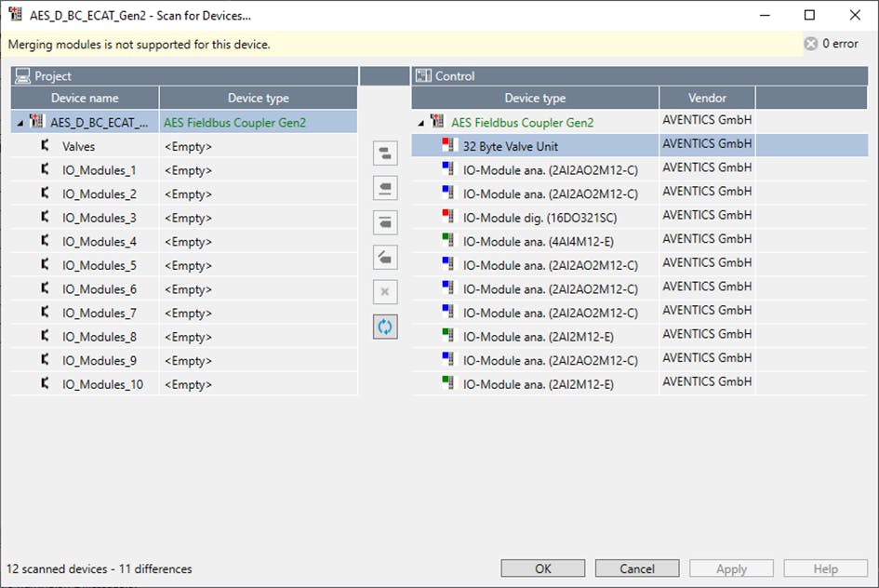Click the Apply button
The width and height of the screenshot is (879, 588).
731,568
